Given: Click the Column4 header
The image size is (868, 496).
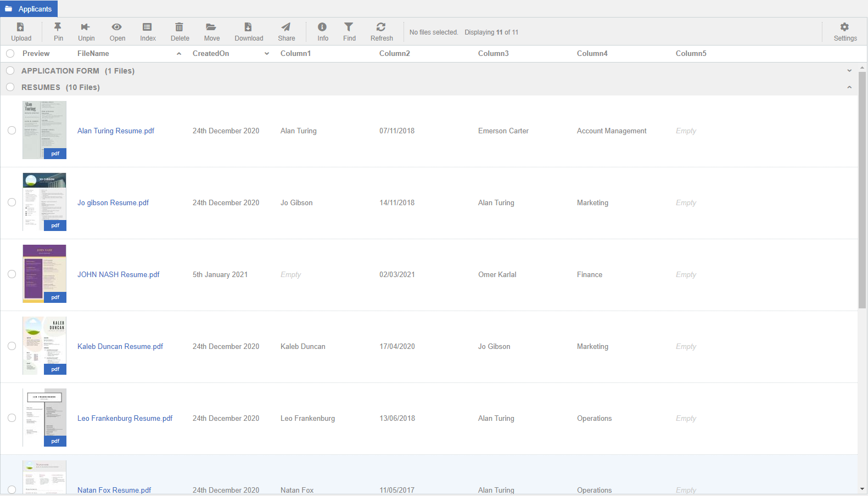Looking at the screenshot, I should click(x=592, y=54).
